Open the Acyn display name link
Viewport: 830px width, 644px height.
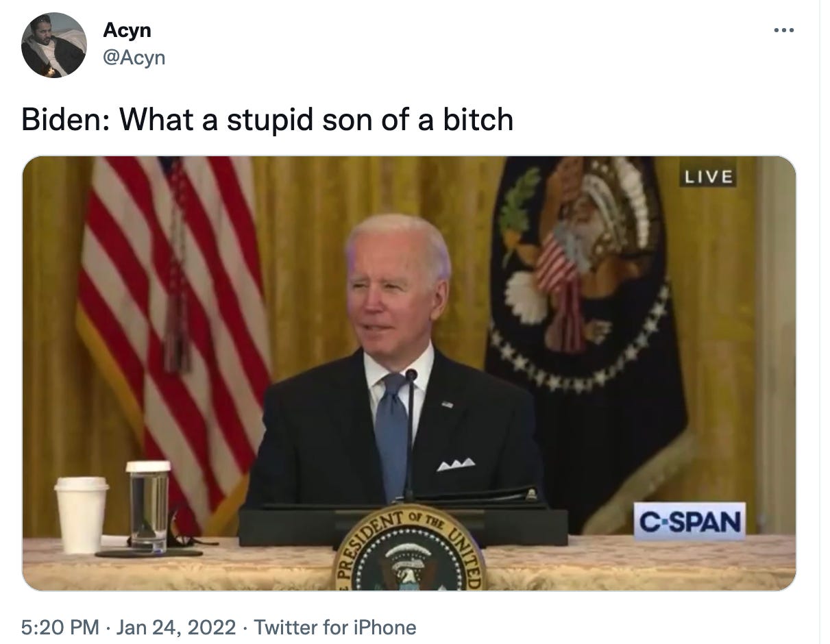point(127,30)
